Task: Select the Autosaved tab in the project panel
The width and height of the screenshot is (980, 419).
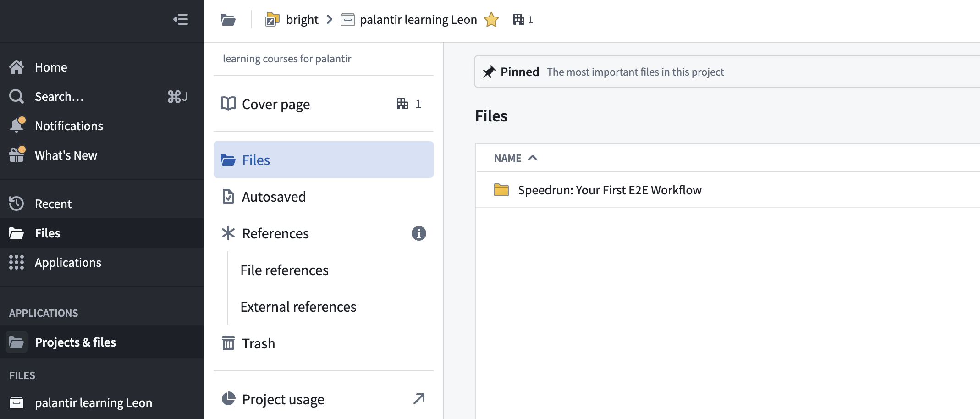Action: 274,197
